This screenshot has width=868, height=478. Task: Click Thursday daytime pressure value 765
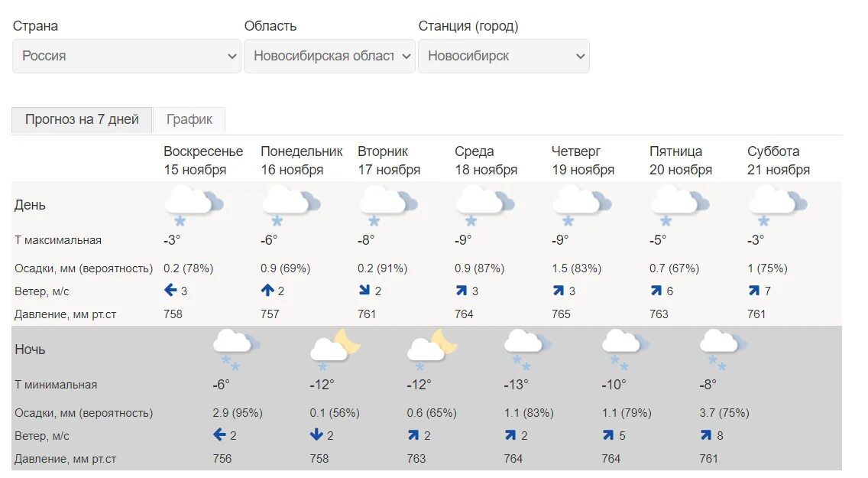pyautogui.click(x=562, y=314)
